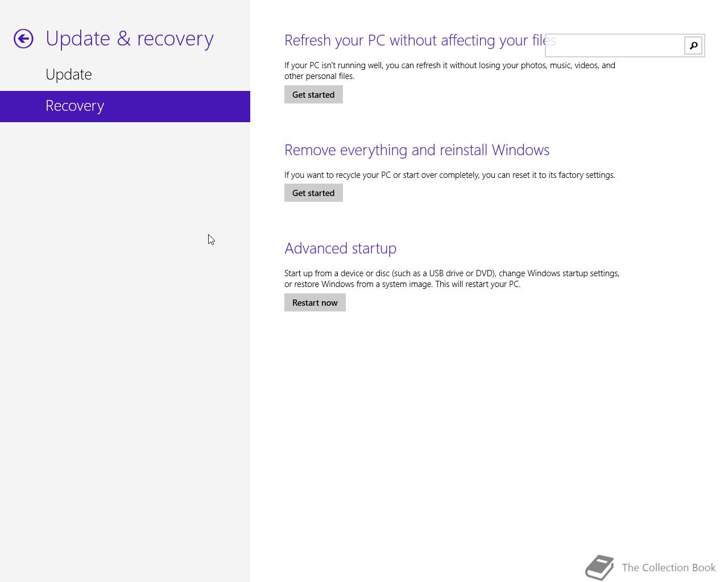Screen dimensions: 728x582
Task: Click the text about refreshing without losing photos
Action: click(450, 70)
